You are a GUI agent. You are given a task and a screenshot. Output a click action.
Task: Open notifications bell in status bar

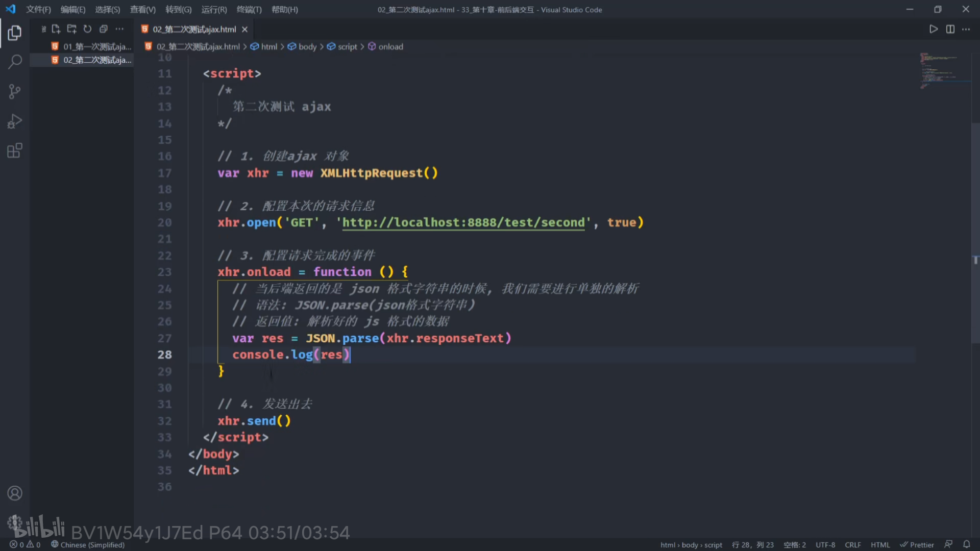click(966, 544)
